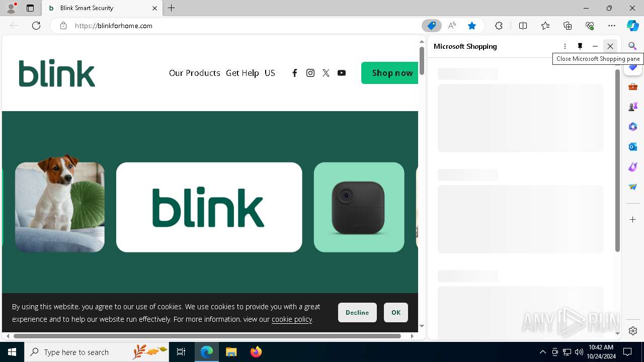644x362 pixels.
Task: Open Collections icon in toolbar
Action: click(x=568, y=26)
